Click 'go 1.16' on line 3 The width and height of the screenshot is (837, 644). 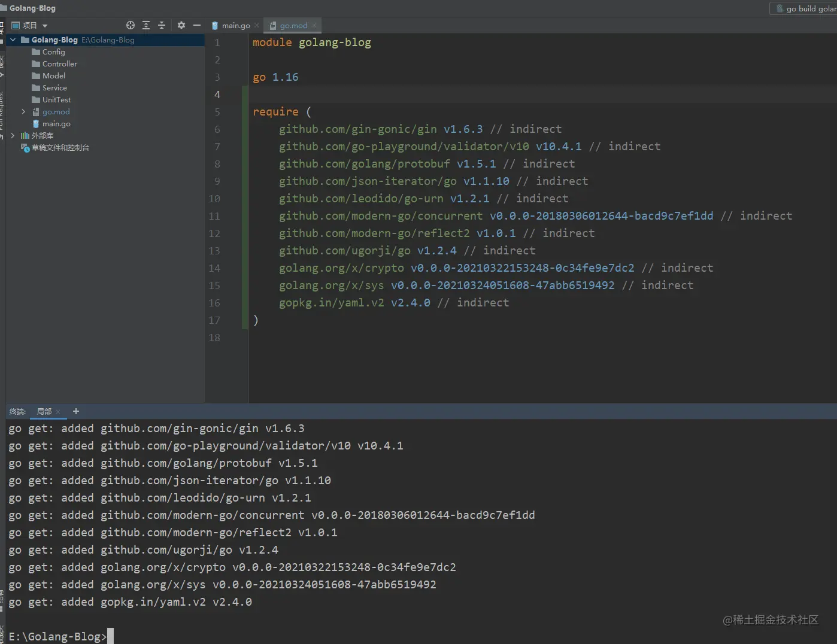click(275, 77)
